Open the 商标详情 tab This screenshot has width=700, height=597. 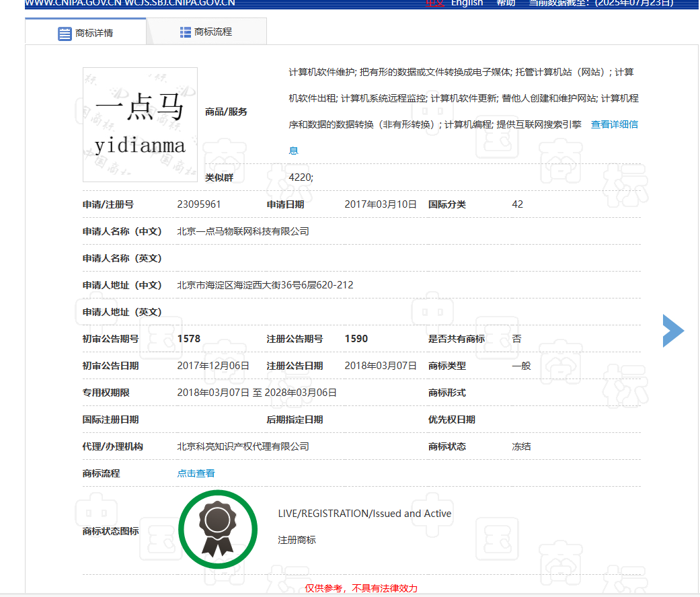tap(85, 33)
